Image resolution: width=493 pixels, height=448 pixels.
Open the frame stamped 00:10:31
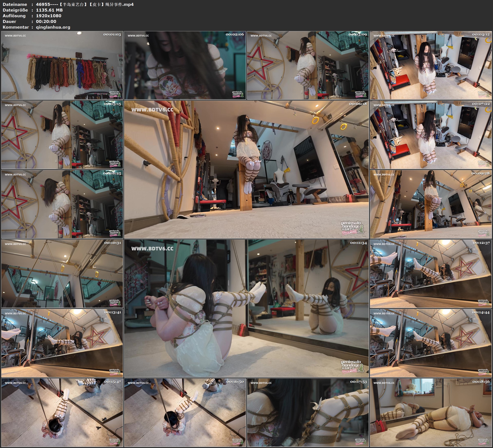(x=62, y=274)
